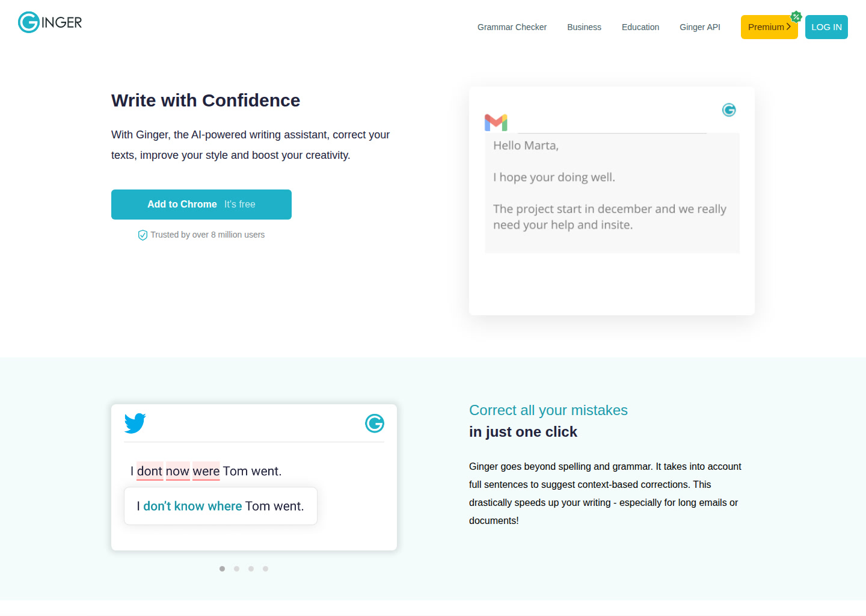Click the Ginger icon in the Twitter card
Image resolution: width=866 pixels, height=616 pixels.
[x=375, y=423]
